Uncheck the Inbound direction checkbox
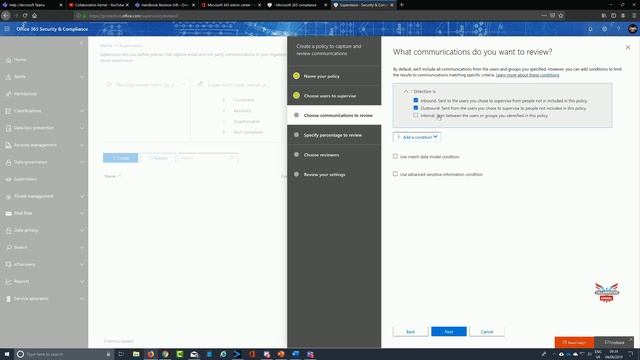 416,100
